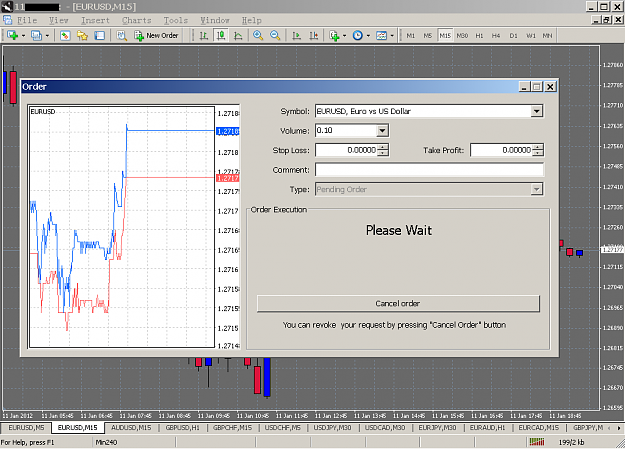Switch to the AUDUSD,M15 chart tab
Screen dimensions: 625x449
click(131, 428)
